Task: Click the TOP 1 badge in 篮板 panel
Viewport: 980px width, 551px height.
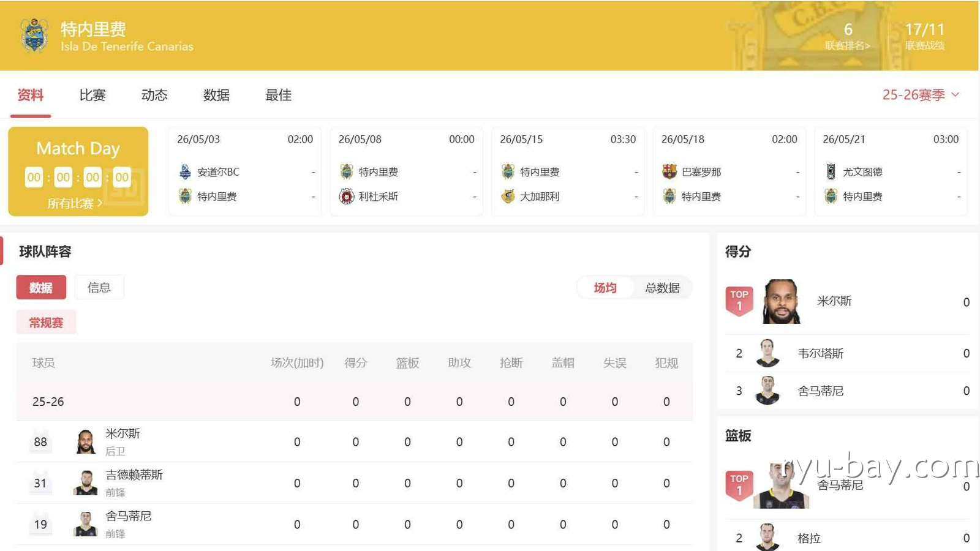Action: click(x=739, y=485)
